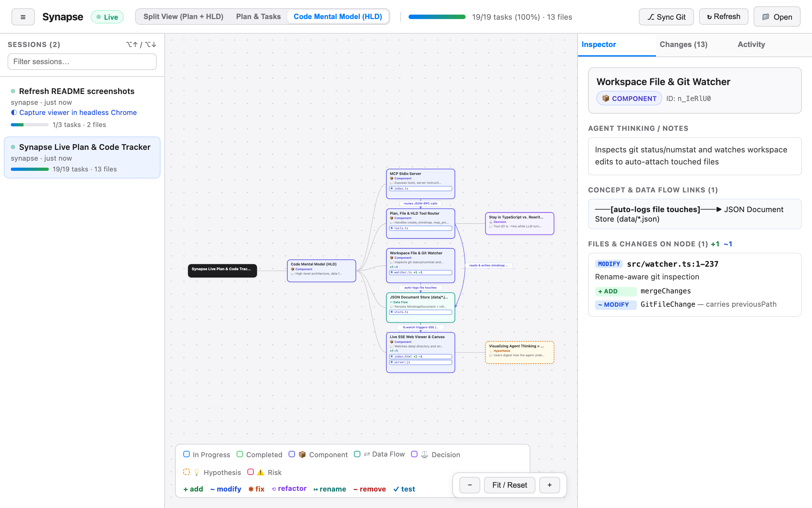The image size is (812, 508).
Task: Click the Refresh button
Action: coord(724,17)
